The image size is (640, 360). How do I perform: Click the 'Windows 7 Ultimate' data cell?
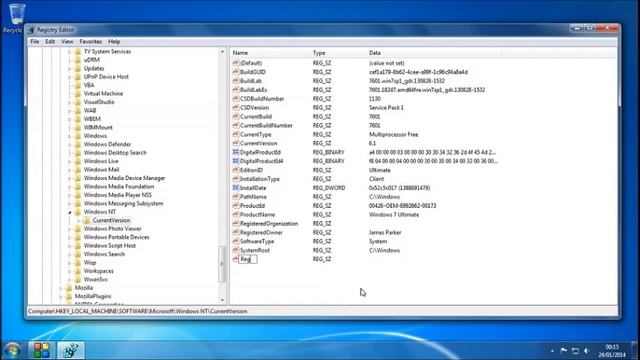pos(394,215)
